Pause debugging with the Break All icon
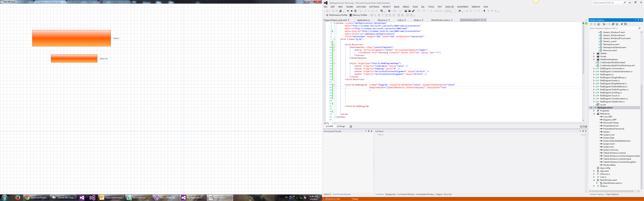Screen dimensions: 644x201 348,11
